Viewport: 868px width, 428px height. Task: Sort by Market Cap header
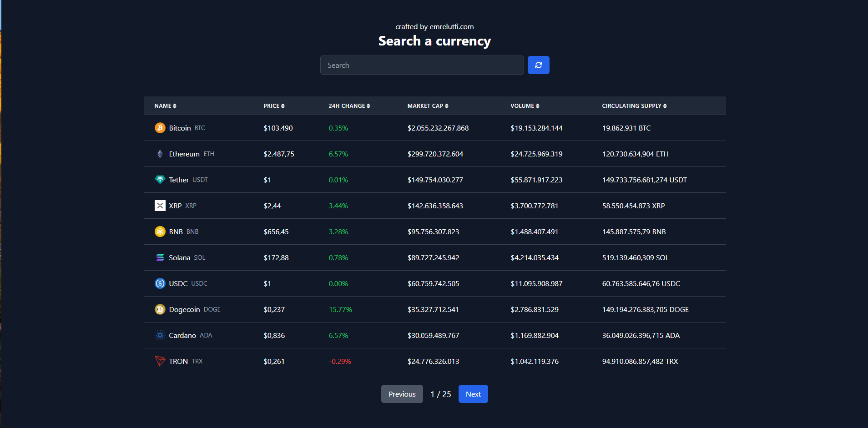tap(428, 106)
